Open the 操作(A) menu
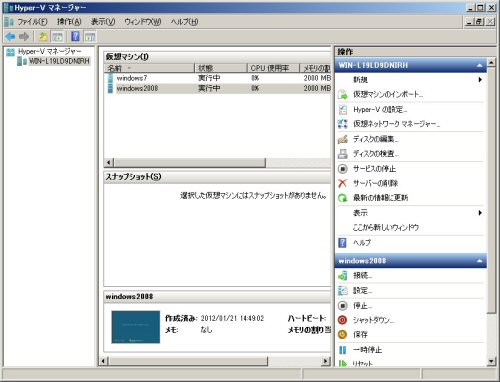This screenshot has height=382, width=500. click(x=69, y=22)
